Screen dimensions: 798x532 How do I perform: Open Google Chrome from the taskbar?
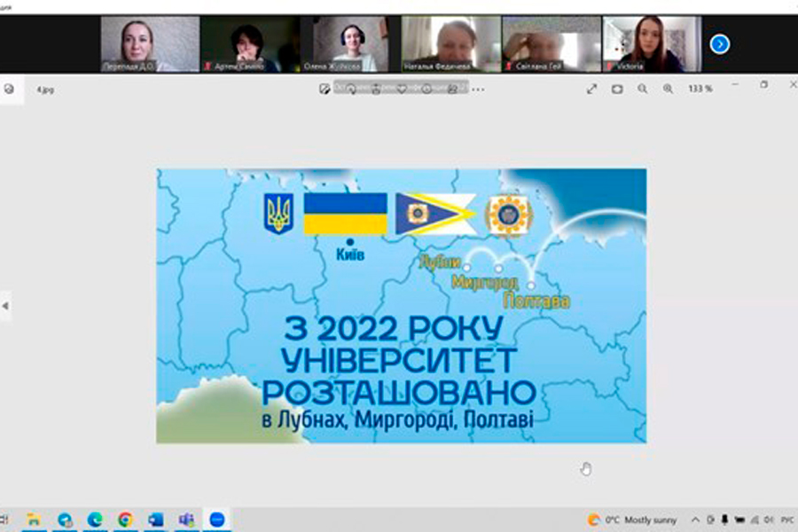point(125,520)
